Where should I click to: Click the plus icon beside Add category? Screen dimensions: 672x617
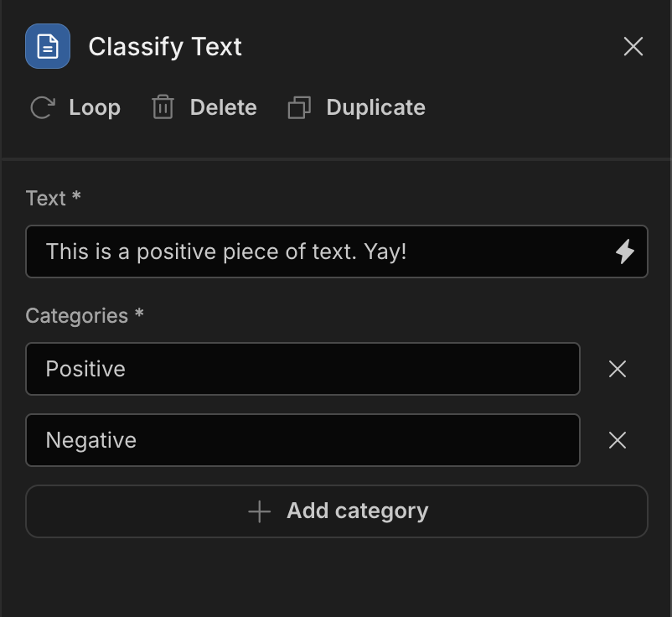click(259, 511)
